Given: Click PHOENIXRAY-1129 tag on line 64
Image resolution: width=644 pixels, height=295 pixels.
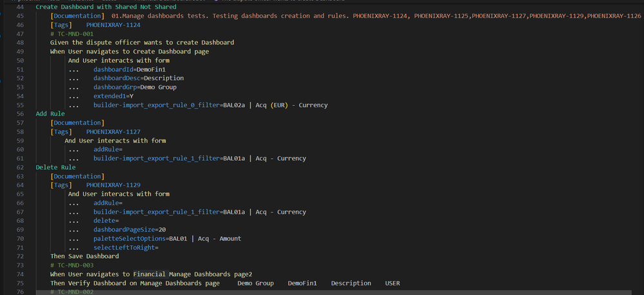Looking at the screenshot, I should [113, 185].
